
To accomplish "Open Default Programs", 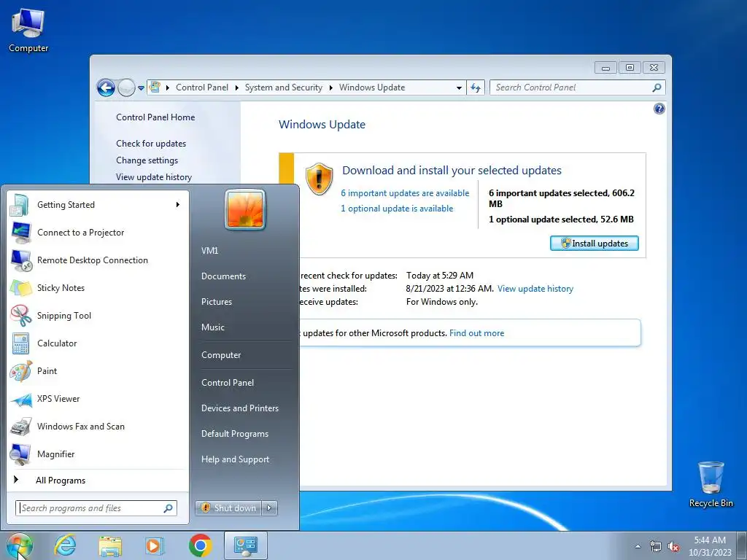I will (234, 434).
